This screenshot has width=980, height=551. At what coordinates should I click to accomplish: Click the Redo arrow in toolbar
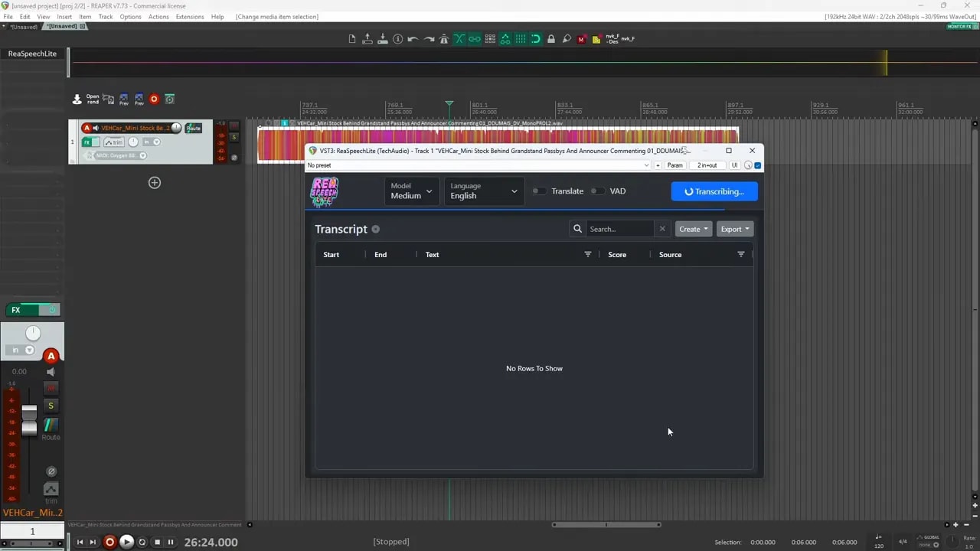pos(429,39)
